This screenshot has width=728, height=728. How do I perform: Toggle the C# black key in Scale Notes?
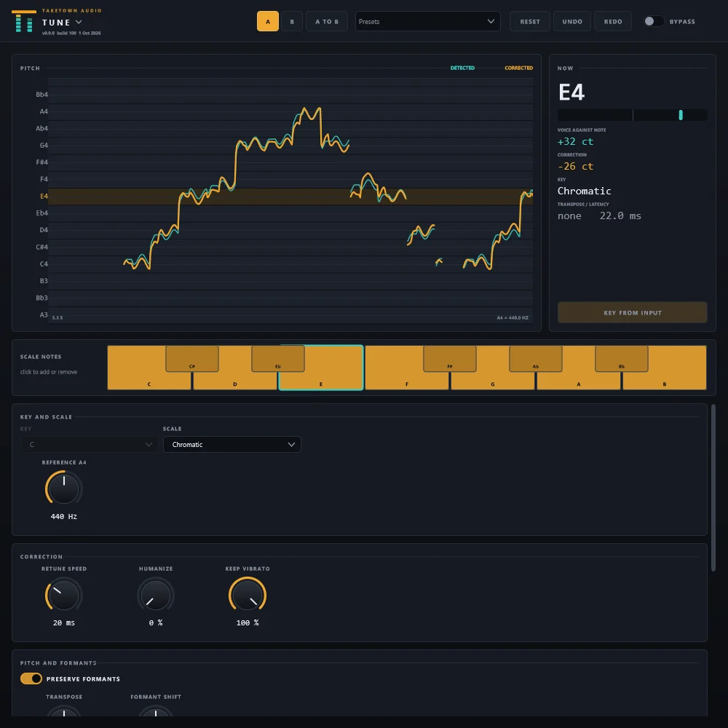pos(191,358)
